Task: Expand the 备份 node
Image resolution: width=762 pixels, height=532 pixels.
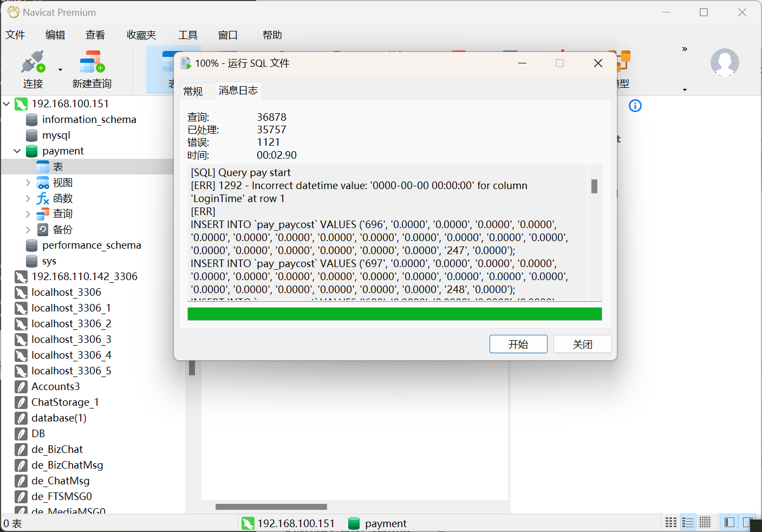Action: pyautogui.click(x=28, y=230)
